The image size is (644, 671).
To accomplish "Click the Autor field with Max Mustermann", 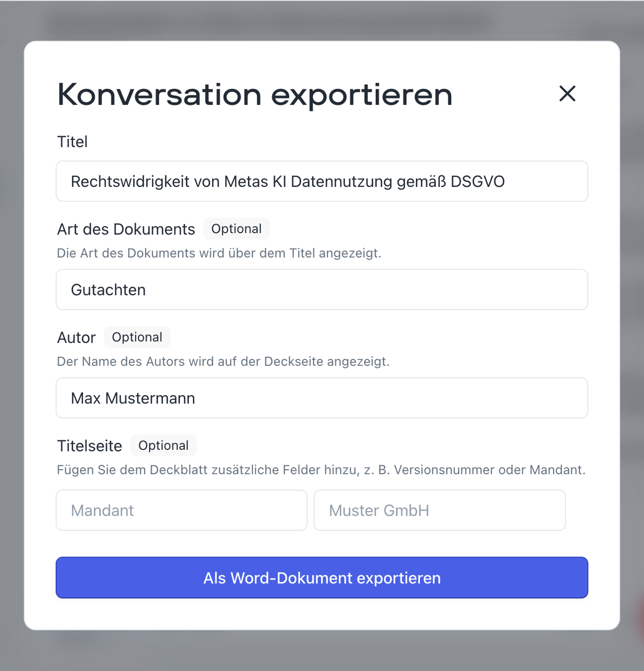I will 322,398.
